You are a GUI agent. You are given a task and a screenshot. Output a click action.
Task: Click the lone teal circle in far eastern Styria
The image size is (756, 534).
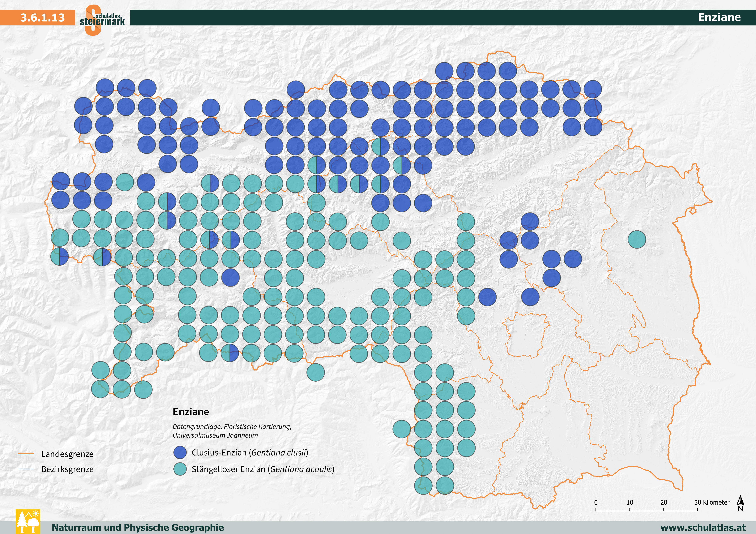pos(637,239)
